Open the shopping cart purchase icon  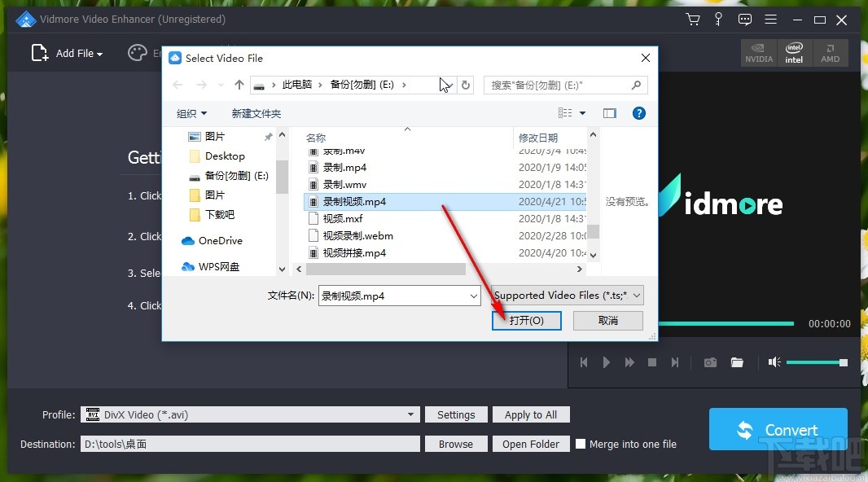tap(692, 20)
